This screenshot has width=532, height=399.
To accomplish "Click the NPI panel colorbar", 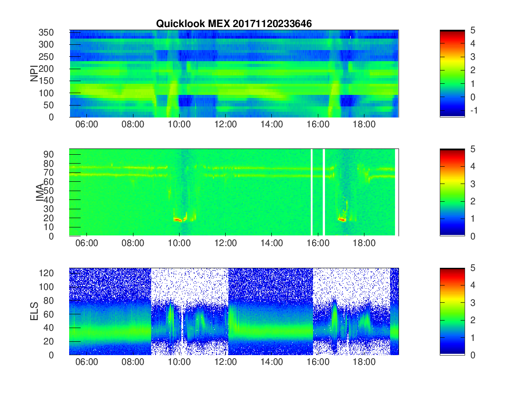I will click(452, 74).
